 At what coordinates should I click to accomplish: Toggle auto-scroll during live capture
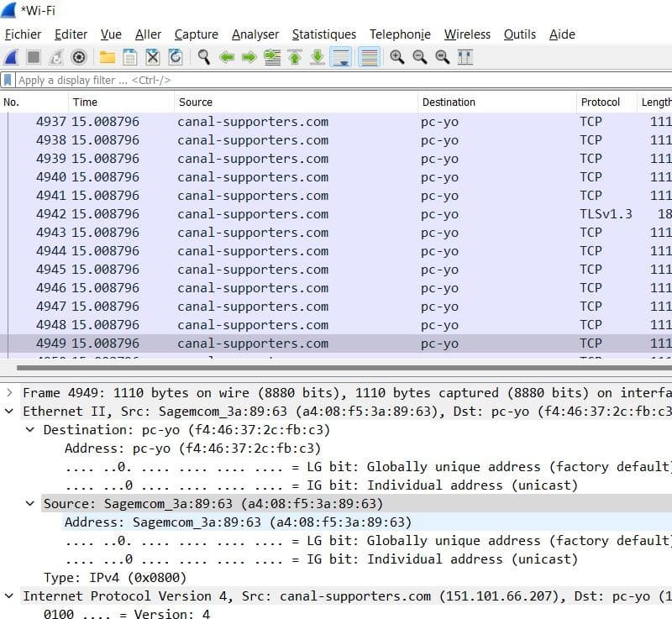tap(340, 57)
